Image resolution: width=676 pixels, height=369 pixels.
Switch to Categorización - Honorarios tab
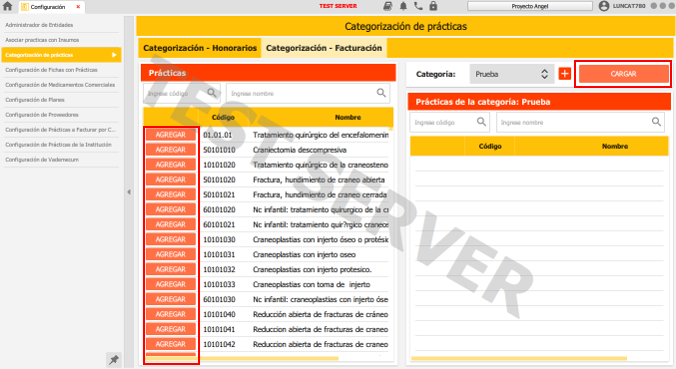click(x=200, y=48)
